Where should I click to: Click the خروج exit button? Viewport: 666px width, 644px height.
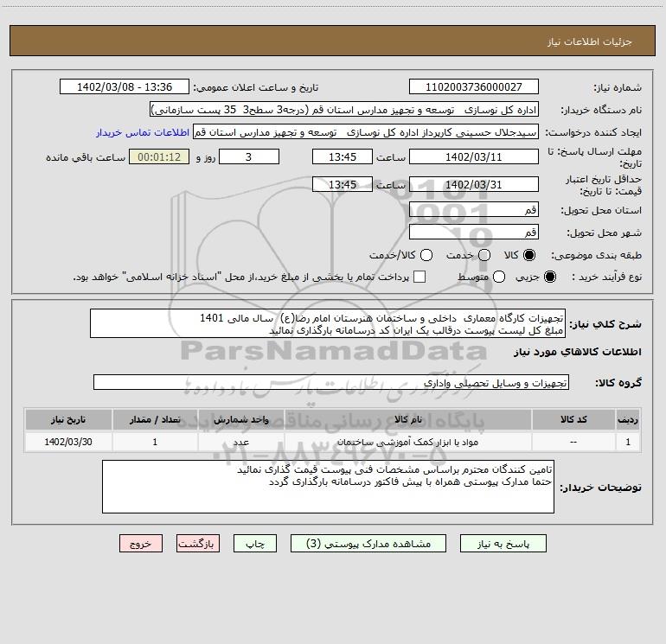click(141, 544)
